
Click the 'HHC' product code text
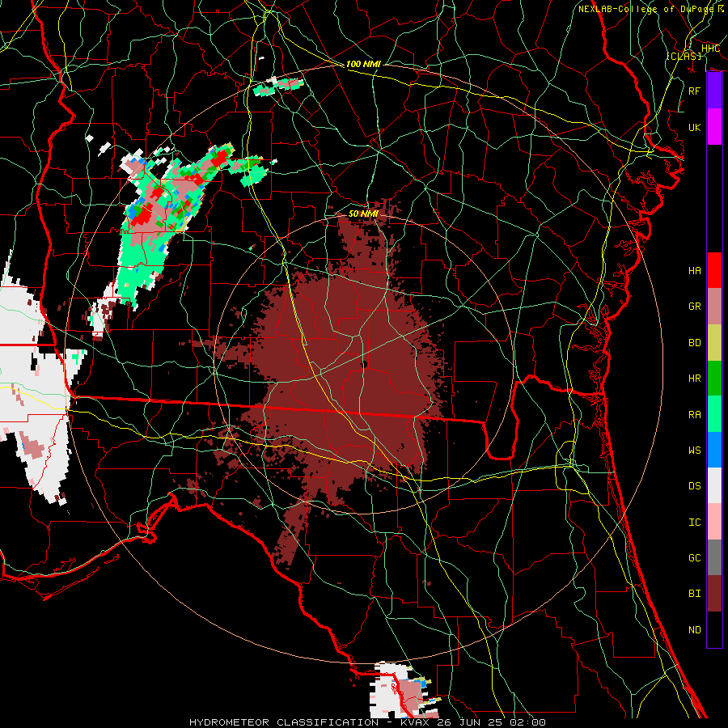coord(710,49)
